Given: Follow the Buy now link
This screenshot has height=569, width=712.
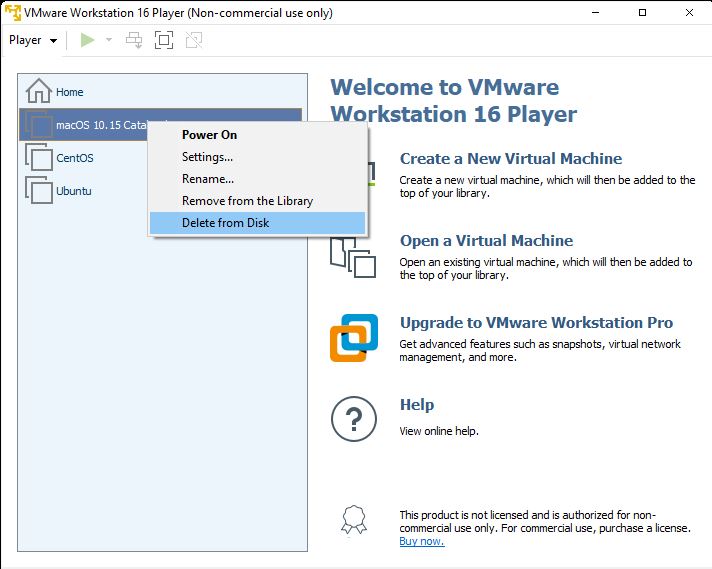Looking at the screenshot, I should 421,541.
